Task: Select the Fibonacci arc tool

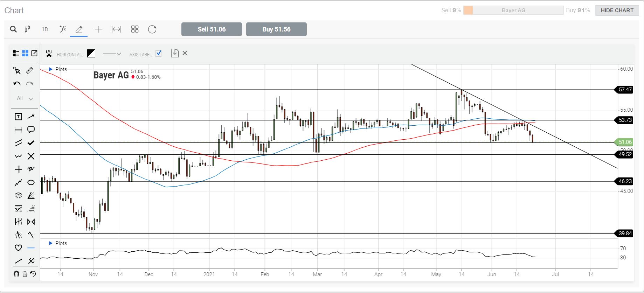Action: pyautogui.click(x=18, y=196)
